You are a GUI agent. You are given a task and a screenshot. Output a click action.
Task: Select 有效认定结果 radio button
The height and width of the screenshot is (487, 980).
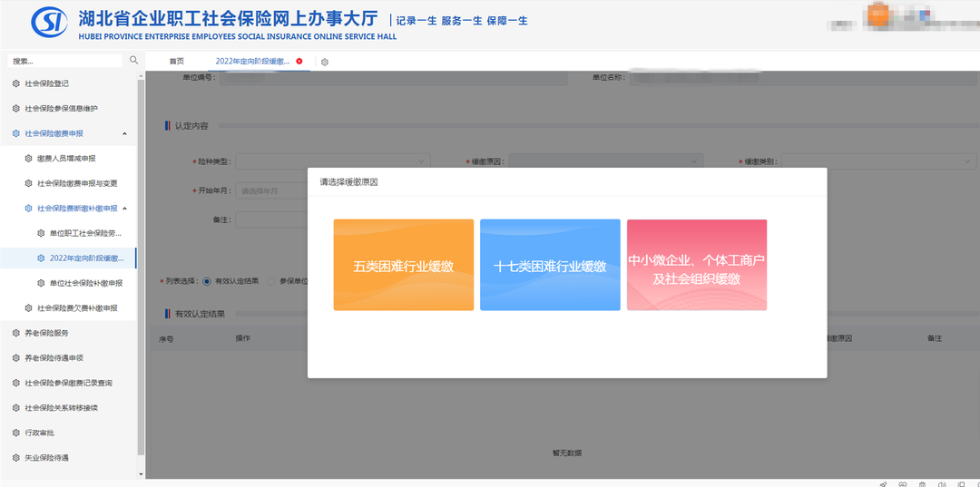coord(207,281)
